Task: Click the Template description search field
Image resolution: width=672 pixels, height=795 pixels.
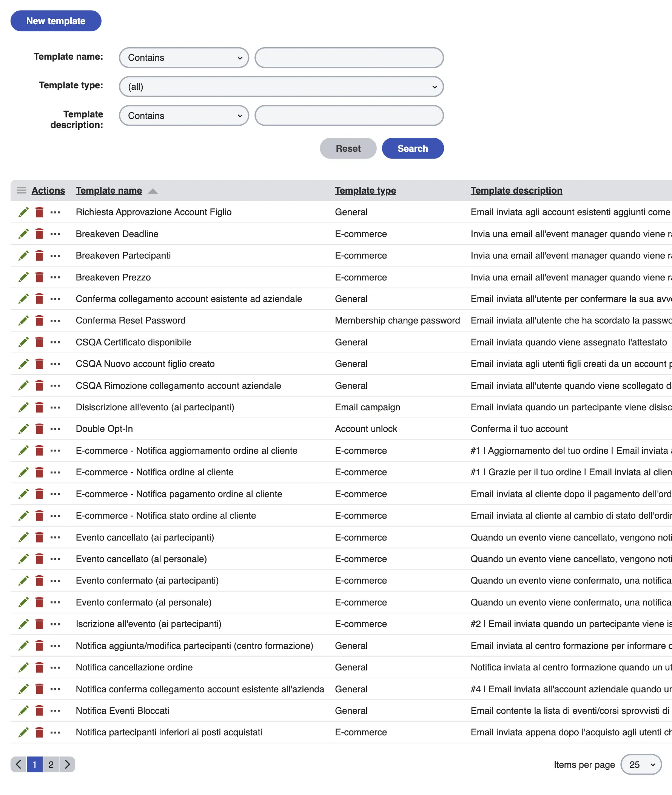Action: [x=349, y=116]
